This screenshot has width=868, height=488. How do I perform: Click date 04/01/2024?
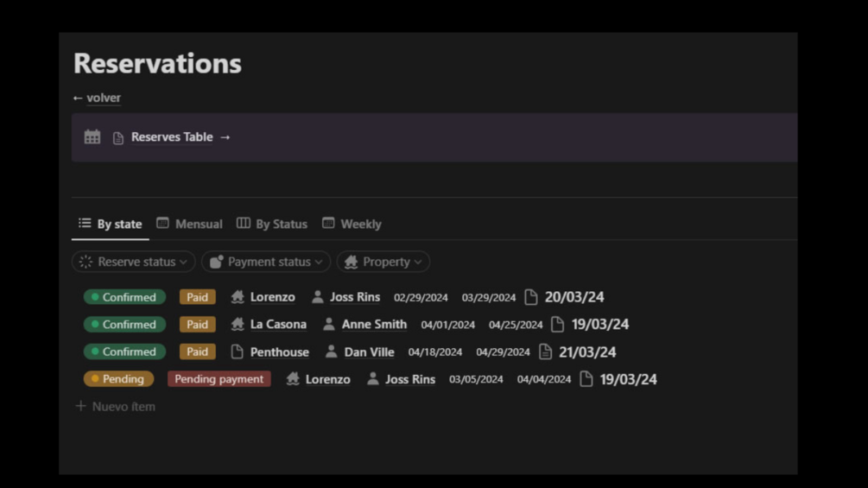(x=448, y=325)
